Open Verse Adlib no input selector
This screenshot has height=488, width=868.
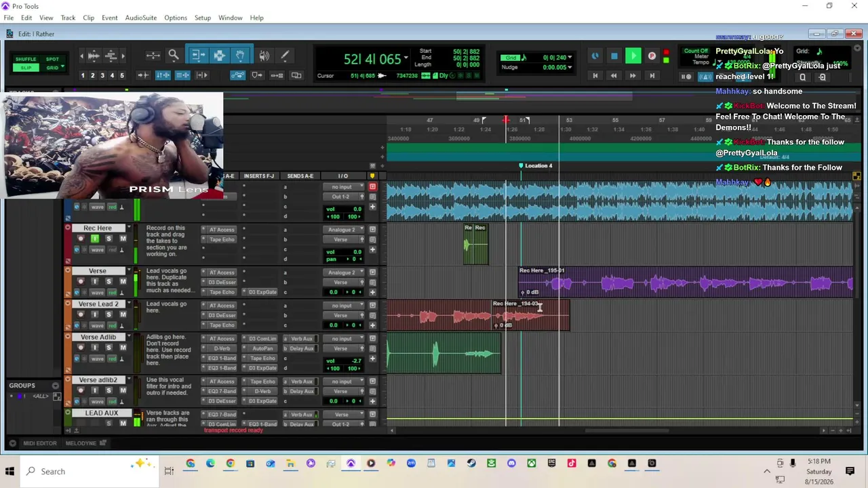tap(343, 339)
